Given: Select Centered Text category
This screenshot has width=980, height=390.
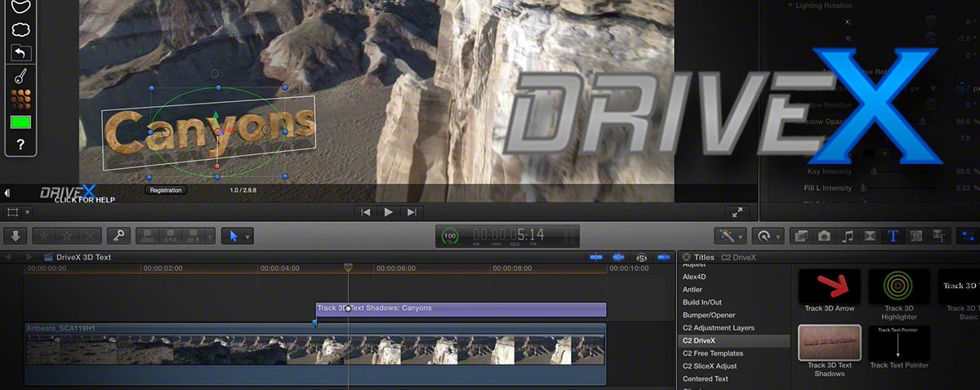Looking at the screenshot, I should 705,379.
